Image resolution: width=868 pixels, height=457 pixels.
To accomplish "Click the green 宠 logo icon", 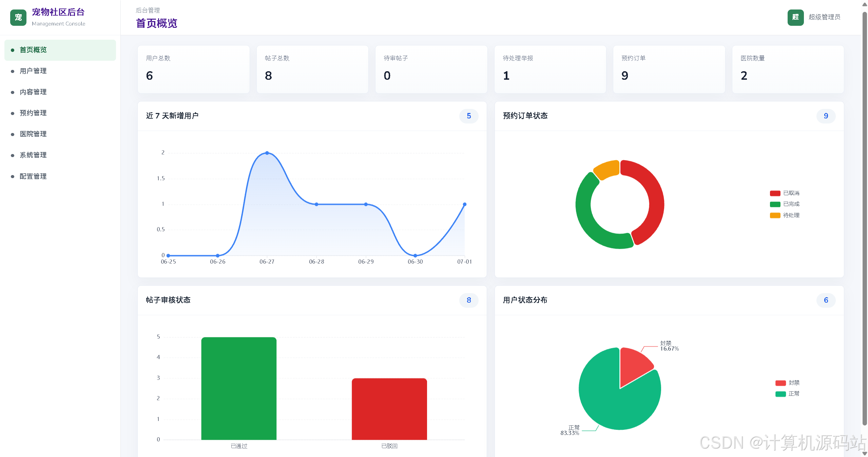I will pos(18,17).
